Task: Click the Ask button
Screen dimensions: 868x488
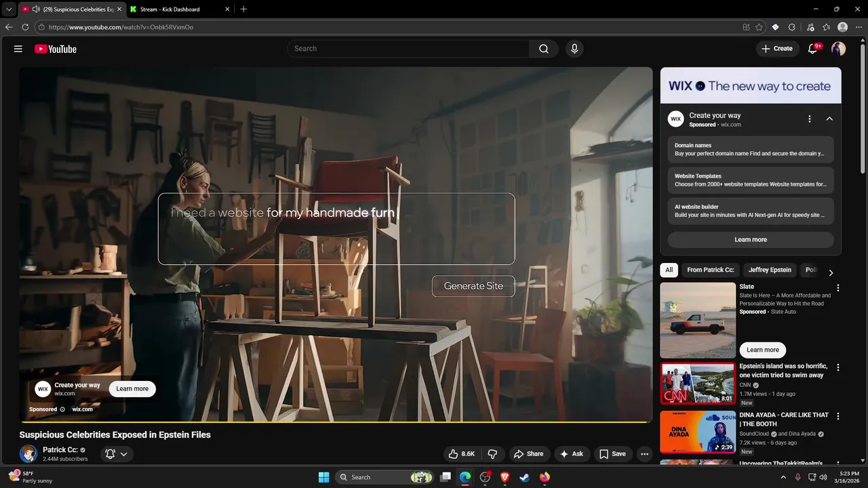Action: click(572, 454)
